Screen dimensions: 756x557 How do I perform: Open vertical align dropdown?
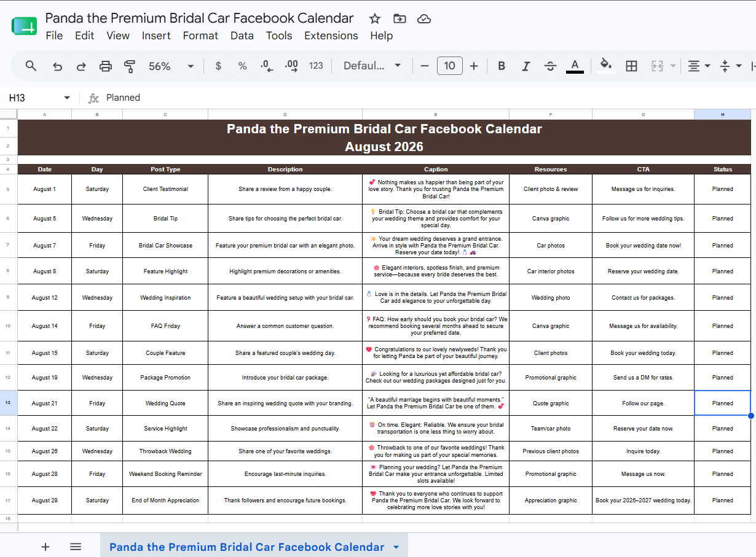730,66
